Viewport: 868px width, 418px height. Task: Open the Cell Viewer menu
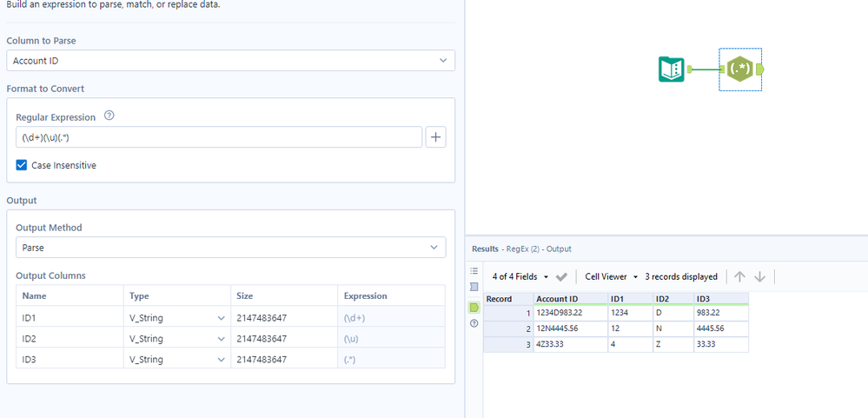610,276
